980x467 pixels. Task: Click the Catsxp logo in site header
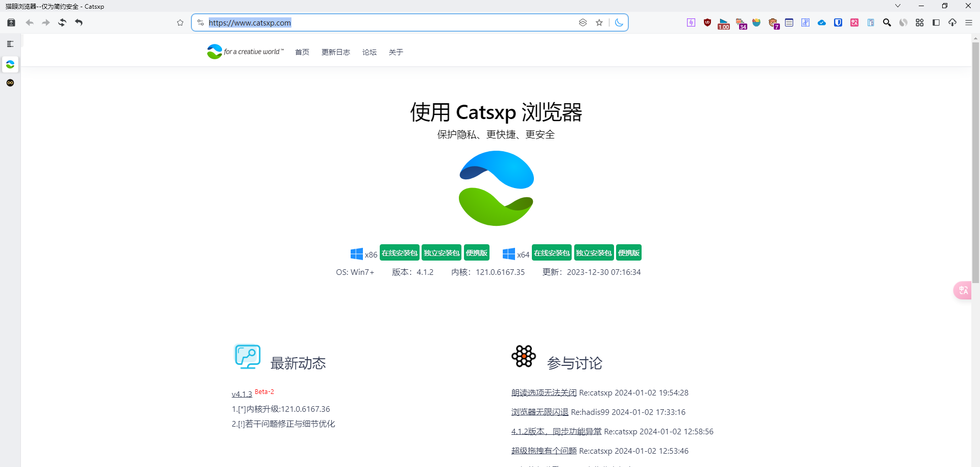click(245, 52)
